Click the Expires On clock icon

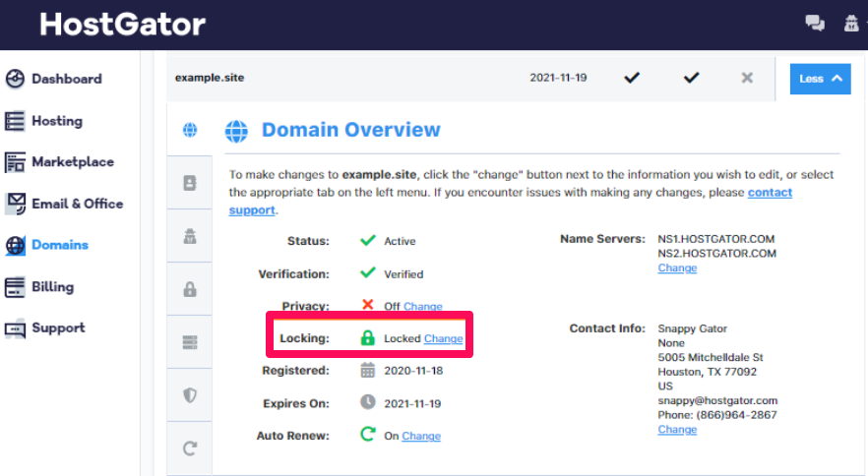click(368, 402)
